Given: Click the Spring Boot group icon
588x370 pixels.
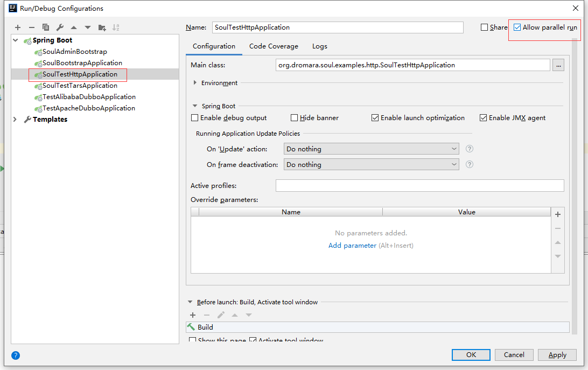Looking at the screenshot, I should 27,41.
